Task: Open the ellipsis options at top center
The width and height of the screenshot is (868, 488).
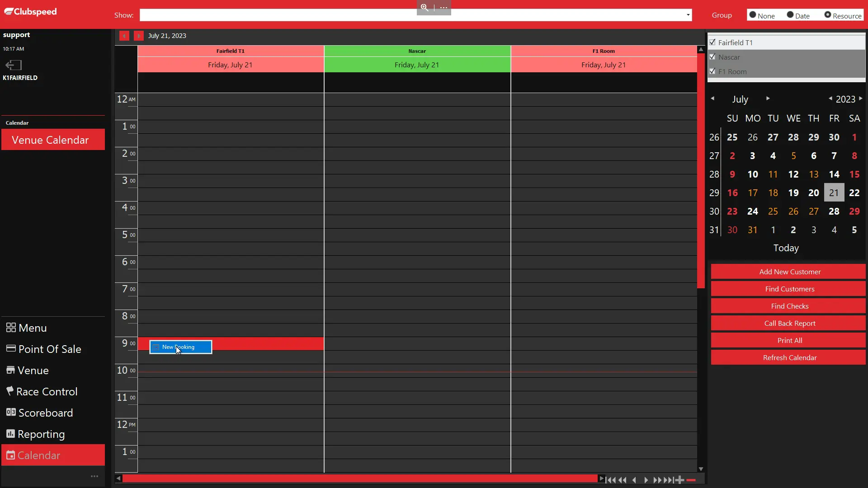Action: [443, 7]
